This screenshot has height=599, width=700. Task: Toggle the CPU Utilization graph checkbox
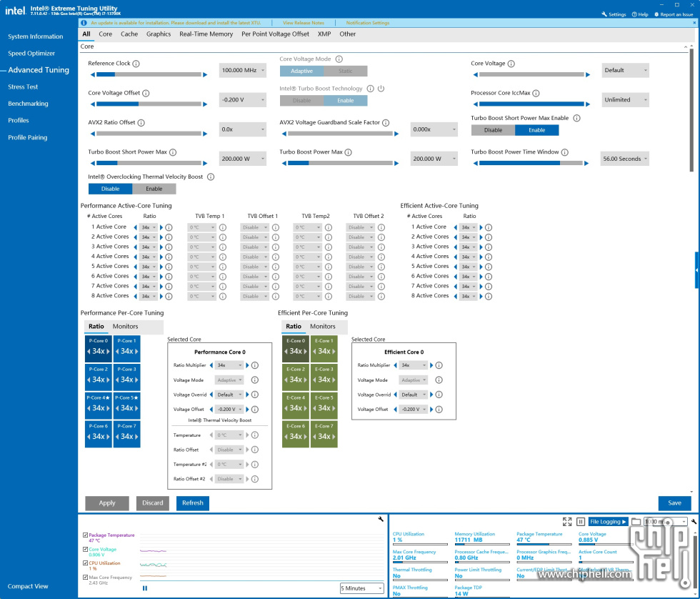[85, 563]
